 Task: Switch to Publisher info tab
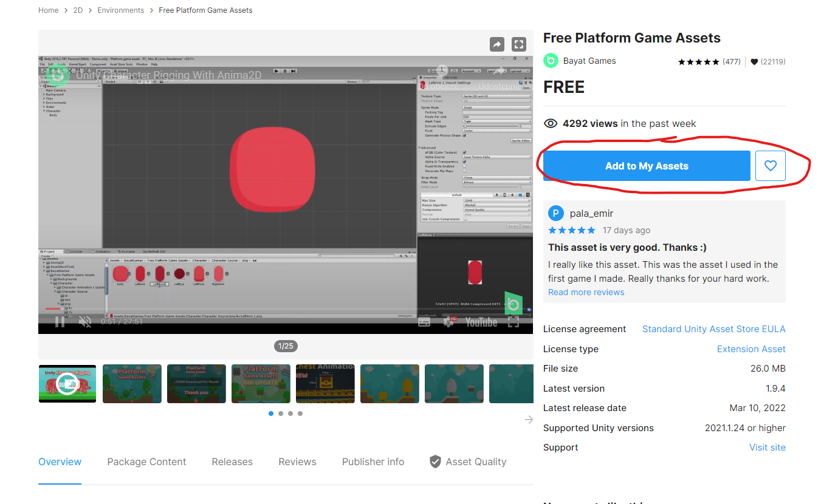click(373, 462)
